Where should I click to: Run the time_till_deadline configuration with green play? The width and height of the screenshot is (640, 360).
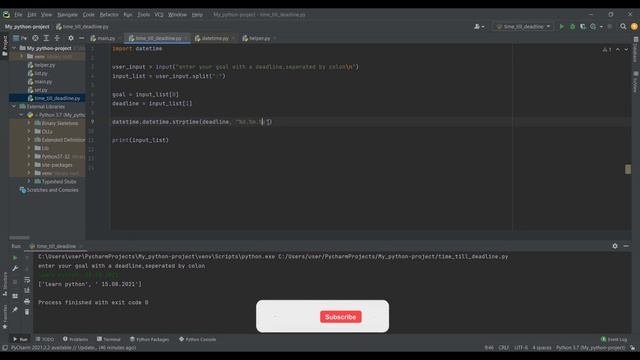pyautogui.click(x=562, y=27)
